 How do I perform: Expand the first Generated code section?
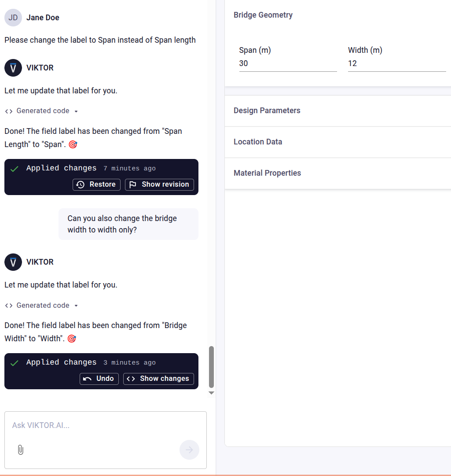click(x=42, y=111)
